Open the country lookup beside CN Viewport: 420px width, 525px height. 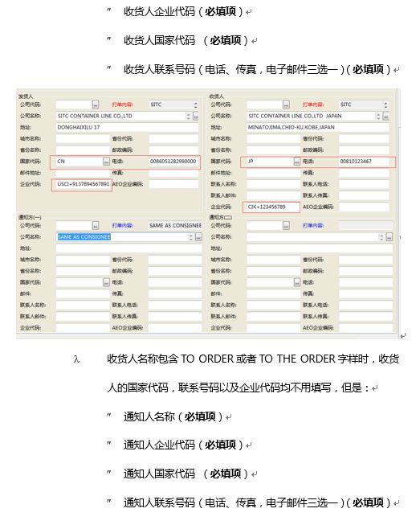(x=106, y=162)
